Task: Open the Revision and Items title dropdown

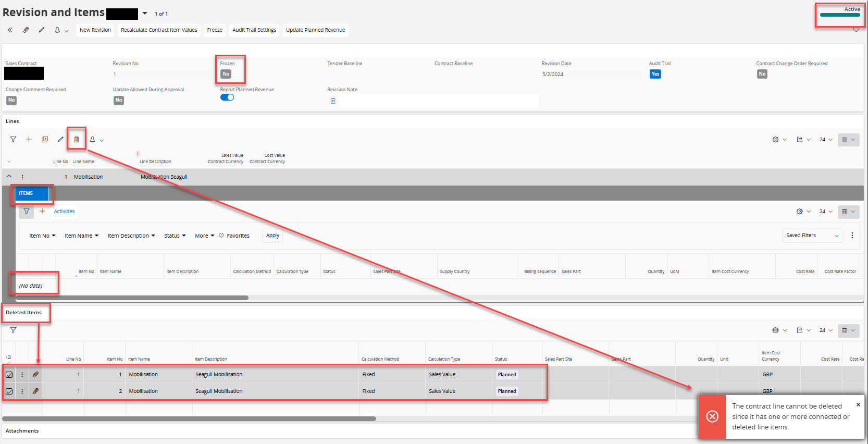Action: [145, 14]
